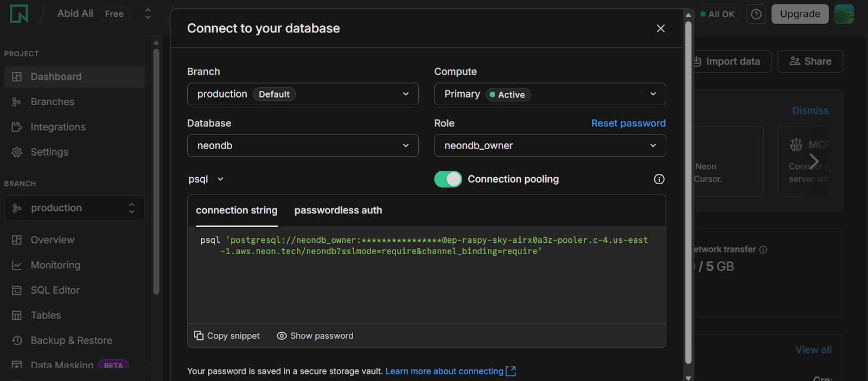
Task: Click the Network transfer info icon
Action: coord(763,250)
